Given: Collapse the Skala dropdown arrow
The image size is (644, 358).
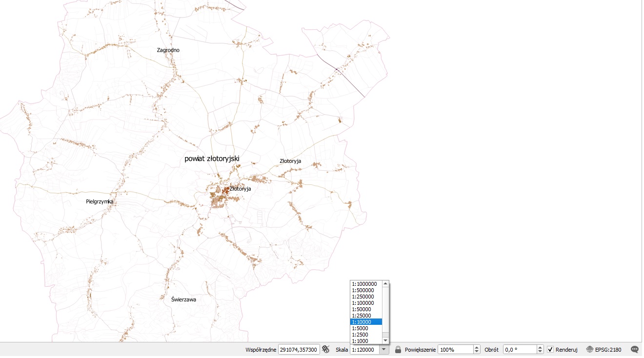Looking at the screenshot, I should coord(384,350).
